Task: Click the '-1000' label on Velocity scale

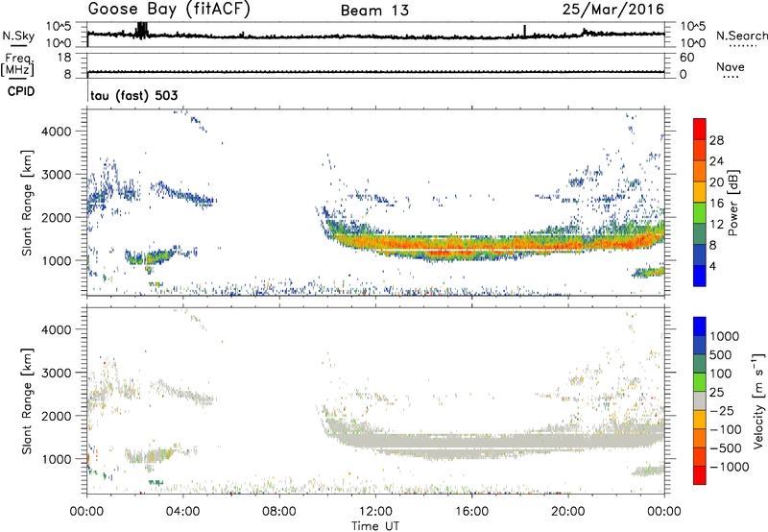Action: point(729,467)
